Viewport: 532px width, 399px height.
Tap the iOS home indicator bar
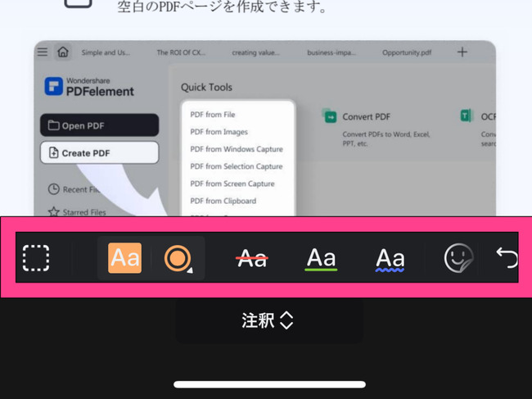point(270,384)
